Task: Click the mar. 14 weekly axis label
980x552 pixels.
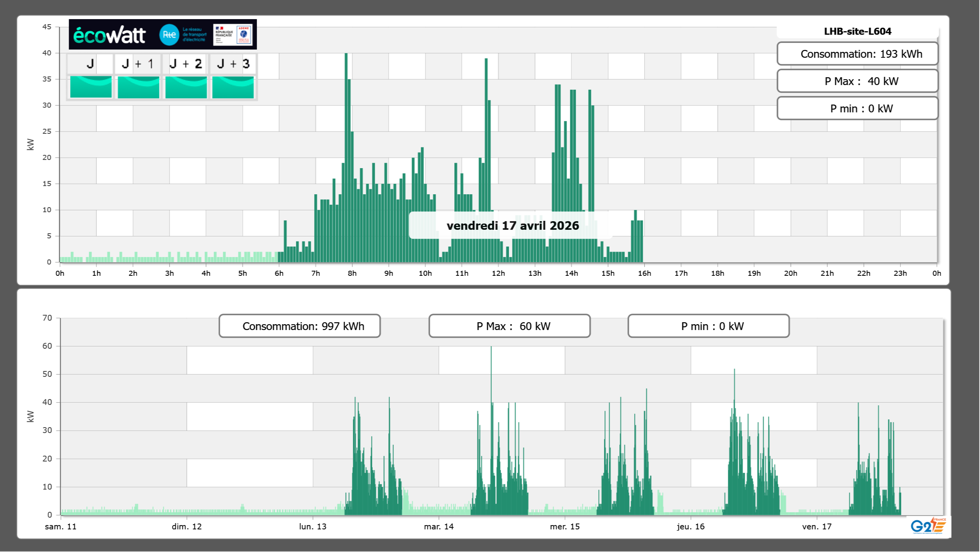Action: coord(439,526)
